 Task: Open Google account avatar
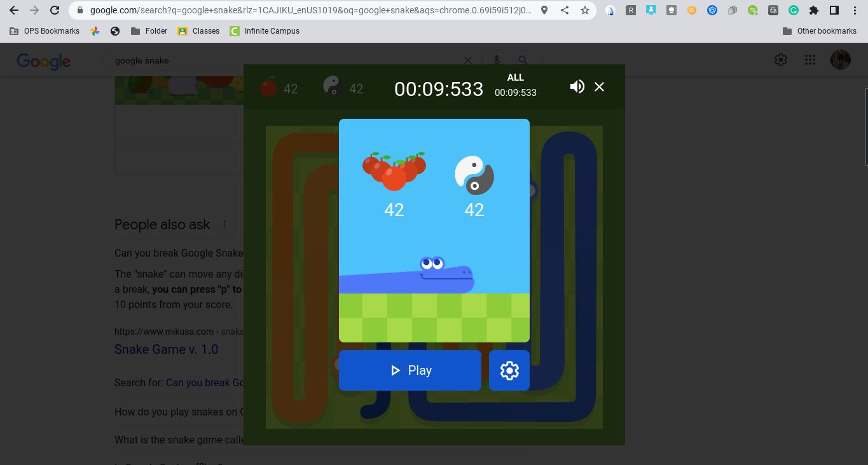click(x=841, y=60)
